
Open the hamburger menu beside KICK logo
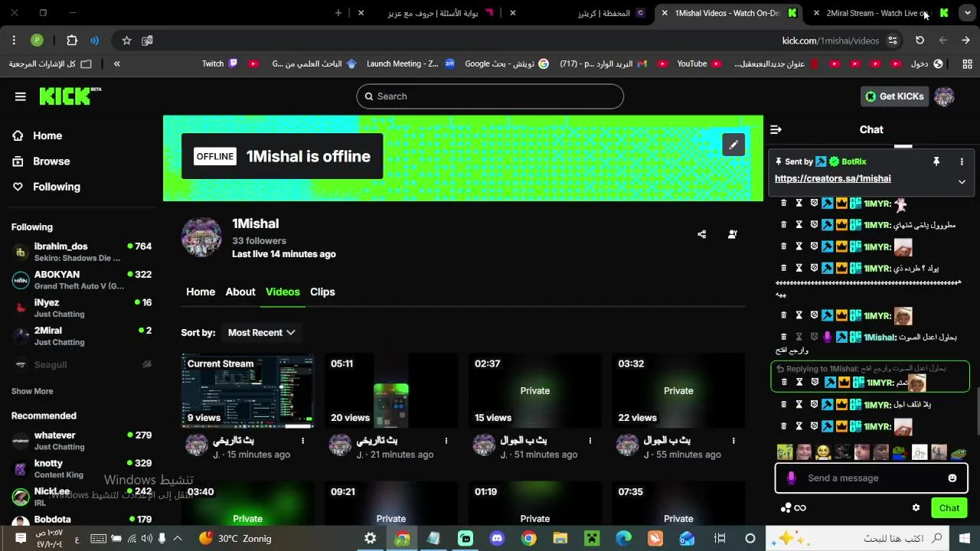click(21, 96)
